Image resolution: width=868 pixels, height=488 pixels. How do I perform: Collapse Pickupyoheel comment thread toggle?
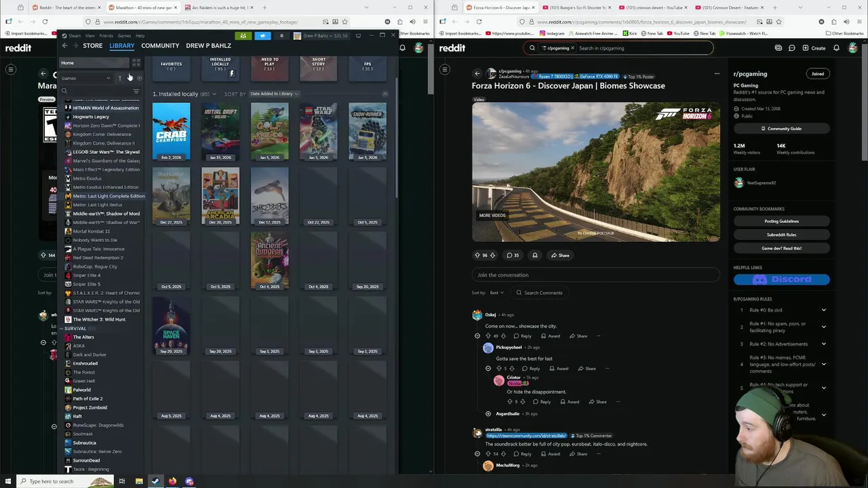(x=488, y=369)
